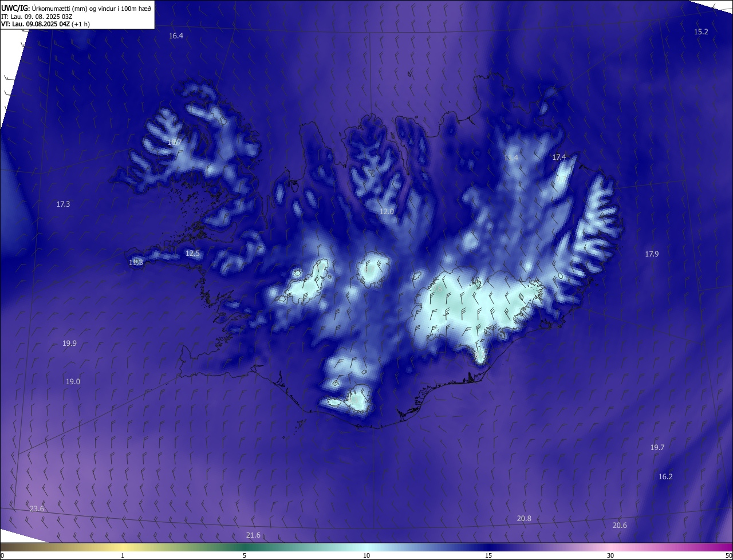Viewport: 733px width, 560px height.
Task: Click the 20.8 value label
Action: click(524, 519)
